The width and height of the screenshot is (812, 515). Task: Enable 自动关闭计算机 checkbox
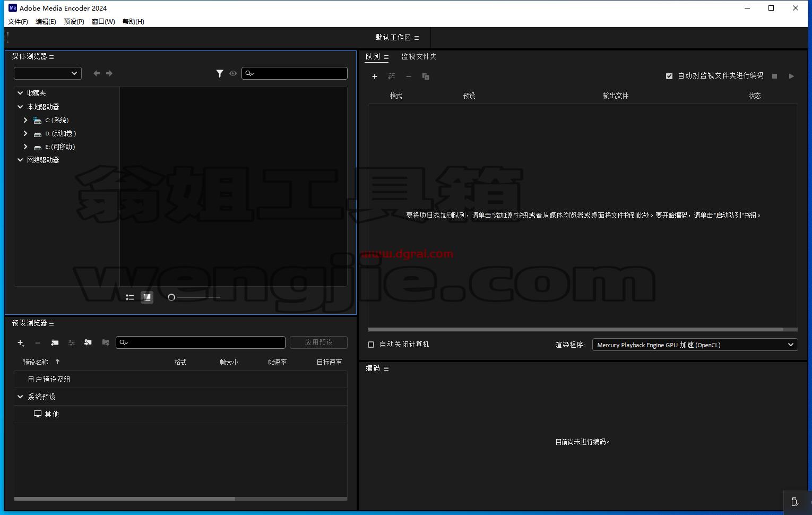tap(371, 345)
